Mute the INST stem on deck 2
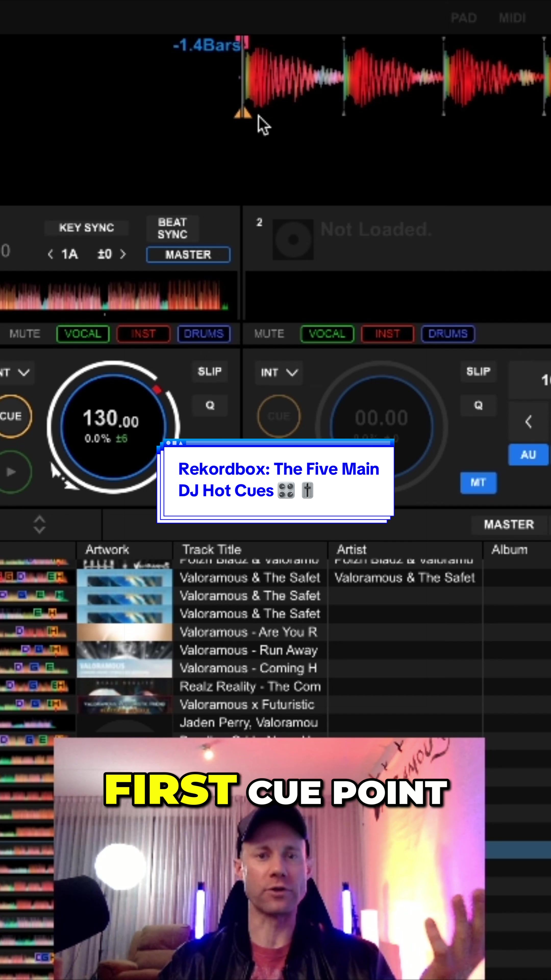Screen dimensions: 551x980 pyautogui.click(x=387, y=334)
